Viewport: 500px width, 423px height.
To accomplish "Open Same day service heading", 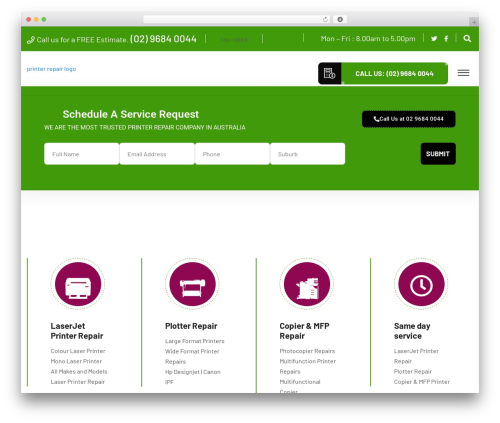I will [x=412, y=331].
